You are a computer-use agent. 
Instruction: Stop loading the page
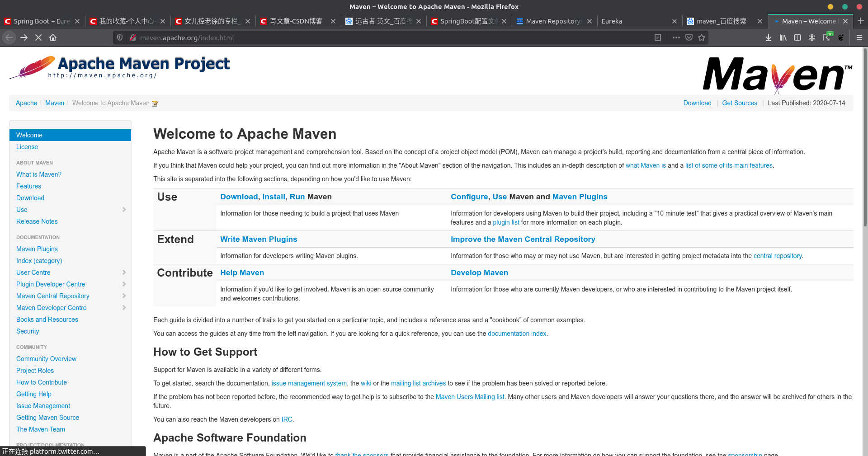pyautogui.click(x=38, y=38)
